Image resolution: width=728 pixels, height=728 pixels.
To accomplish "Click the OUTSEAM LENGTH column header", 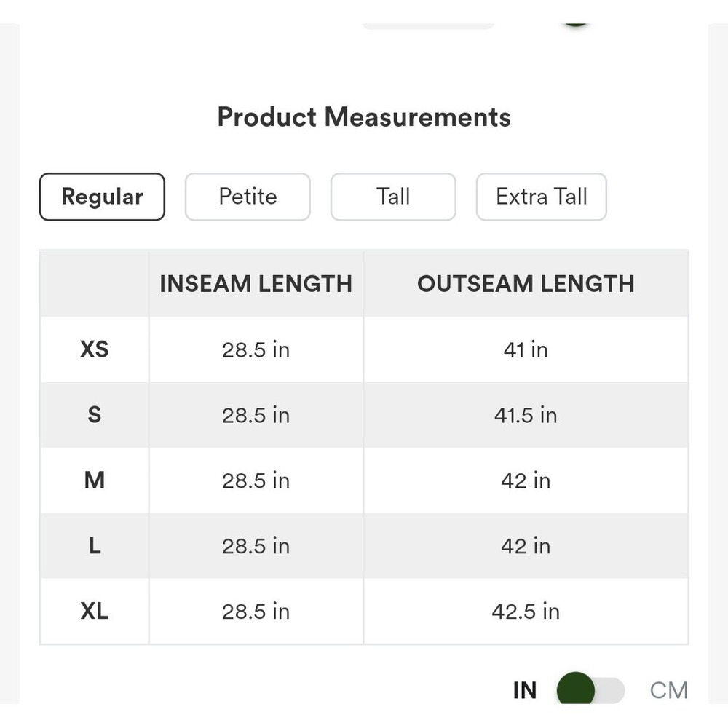I will pos(526,284).
